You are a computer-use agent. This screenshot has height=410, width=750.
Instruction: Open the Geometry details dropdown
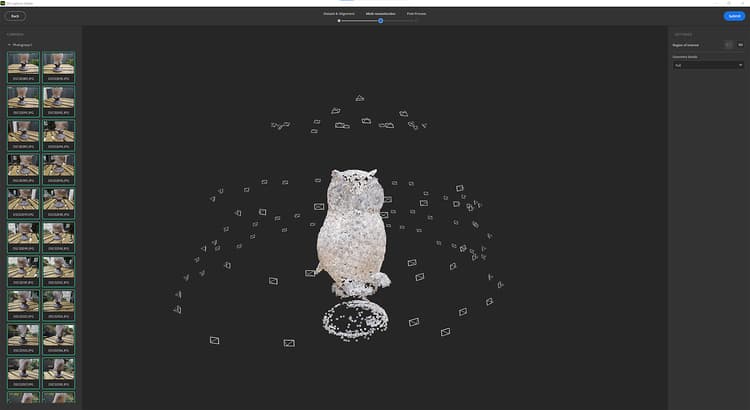[708, 65]
